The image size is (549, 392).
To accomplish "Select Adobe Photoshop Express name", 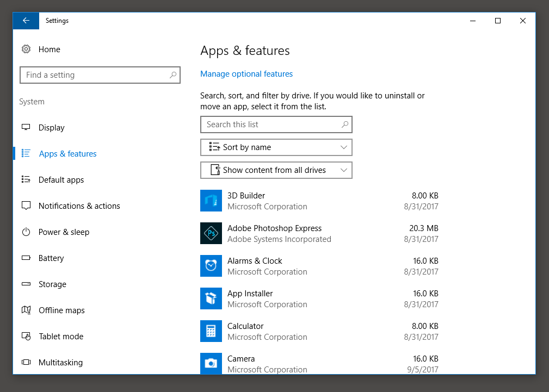I will point(274,228).
